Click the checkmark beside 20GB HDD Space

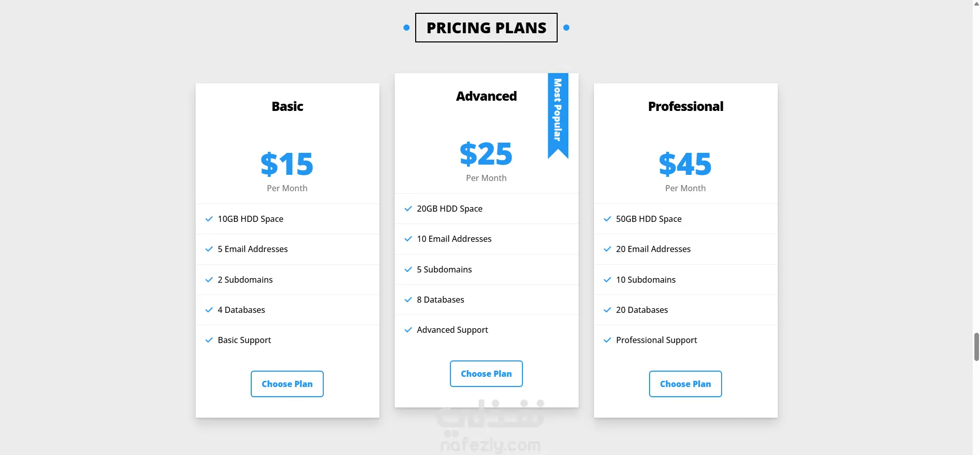pos(408,209)
